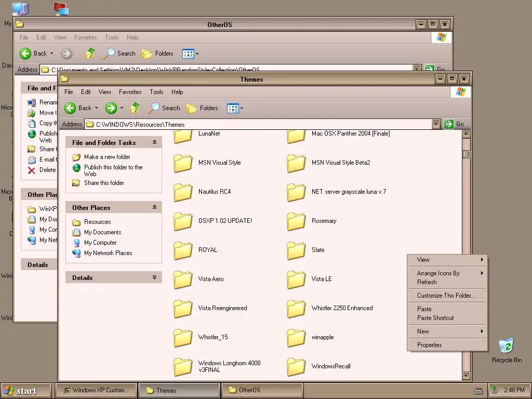Click Back button in OtherOS window
This screenshot has width=532, height=399.
coord(34,54)
